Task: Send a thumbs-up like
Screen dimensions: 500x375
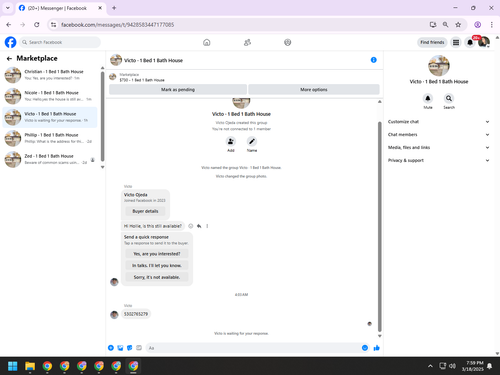Action: pos(377,348)
